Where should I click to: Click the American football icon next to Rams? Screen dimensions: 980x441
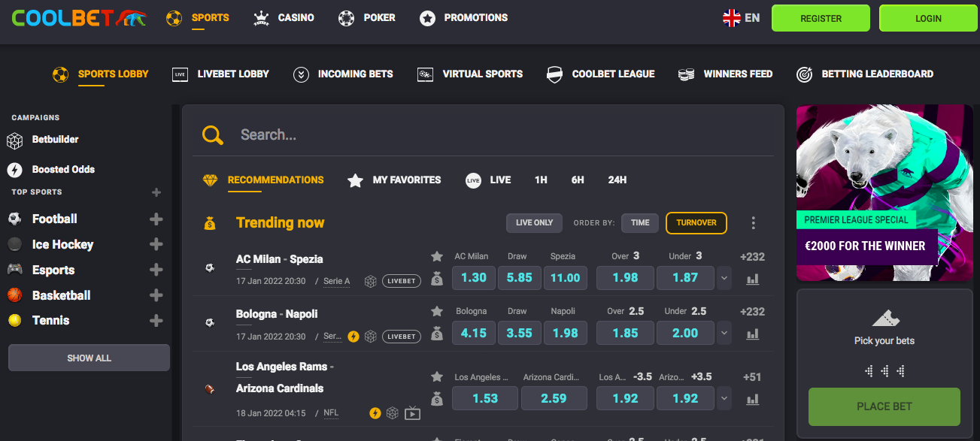coord(210,389)
